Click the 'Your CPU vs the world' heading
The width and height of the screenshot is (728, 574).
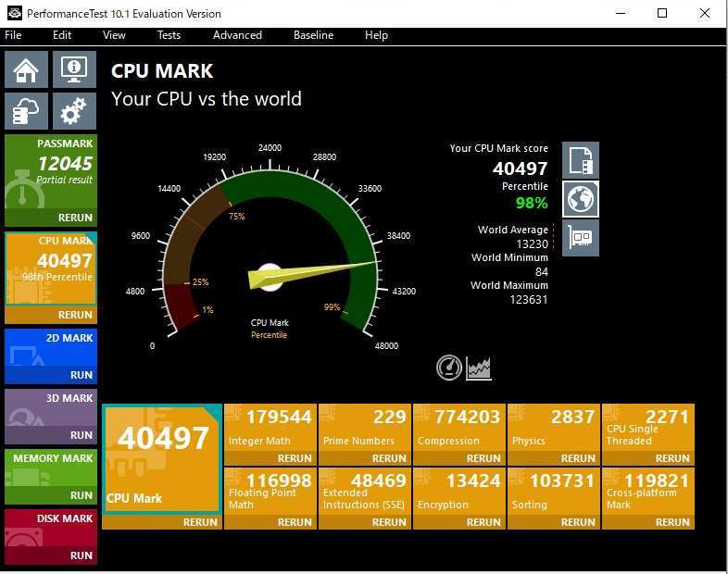pyautogui.click(x=207, y=99)
